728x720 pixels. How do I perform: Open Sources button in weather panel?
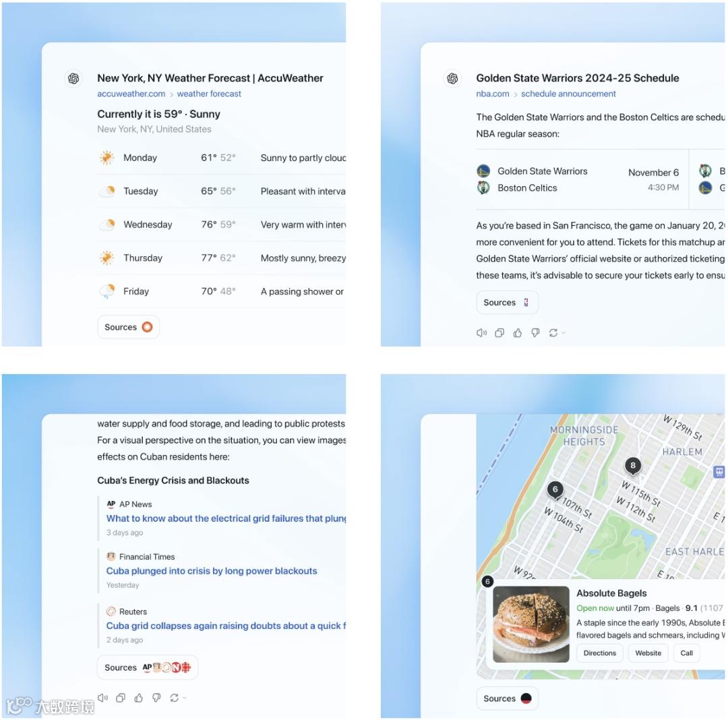pos(128,327)
